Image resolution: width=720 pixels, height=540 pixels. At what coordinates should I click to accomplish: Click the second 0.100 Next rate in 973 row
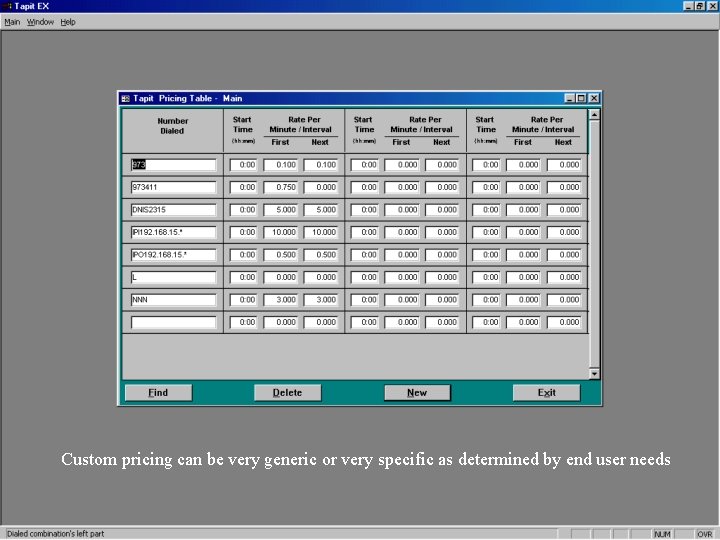[x=321, y=165]
